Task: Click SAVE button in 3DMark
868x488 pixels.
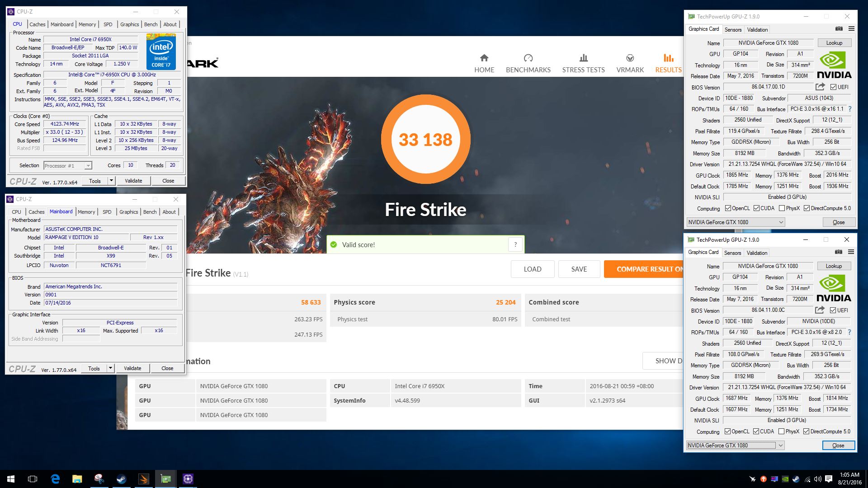Action: point(579,269)
